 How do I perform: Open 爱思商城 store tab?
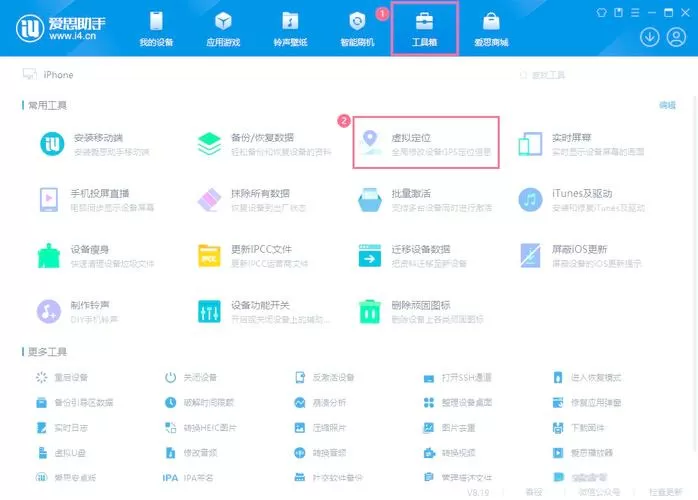tap(491, 29)
